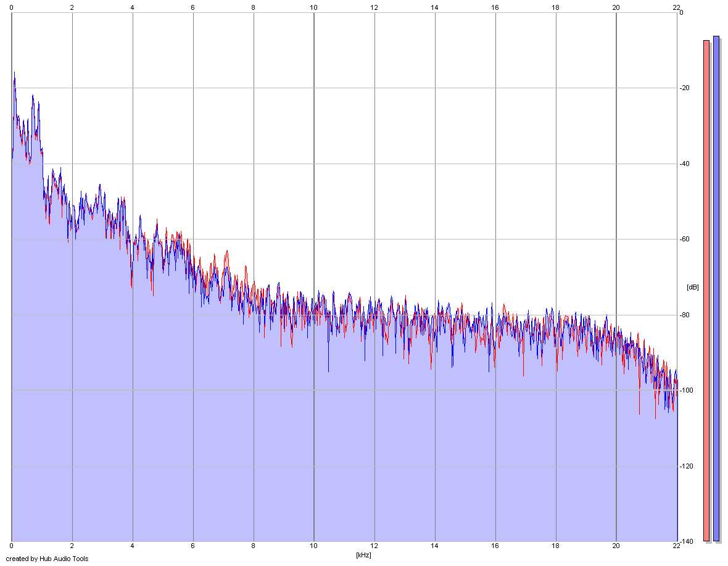Click the -120 dB scale label
This screenshot has height=566, width=728.
[686, 466]
